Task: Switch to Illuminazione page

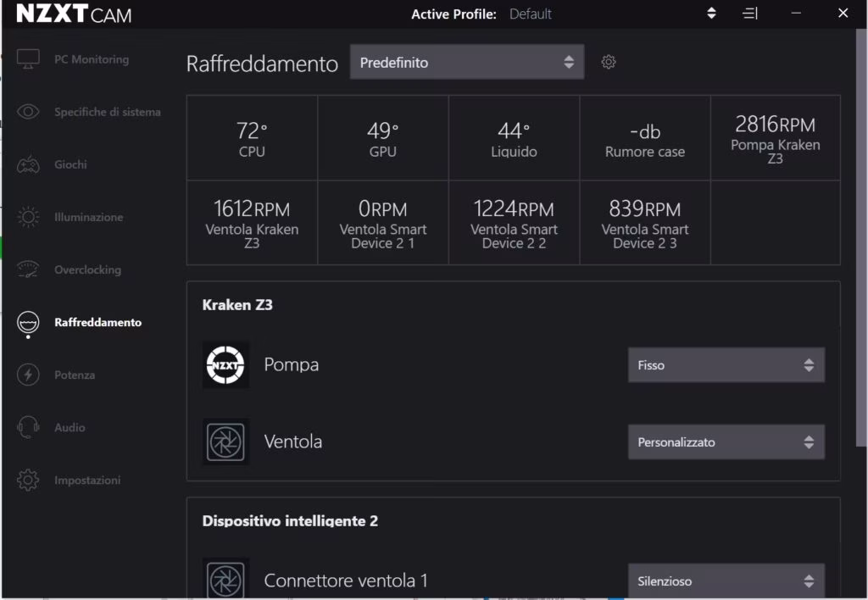Action: [88, 217]
